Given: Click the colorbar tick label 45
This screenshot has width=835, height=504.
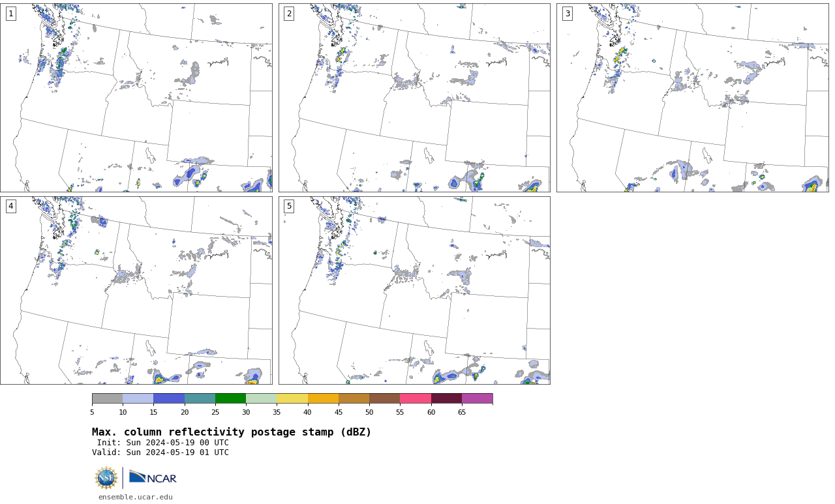Looking at the screenshot, I should (x=339, y=412).
